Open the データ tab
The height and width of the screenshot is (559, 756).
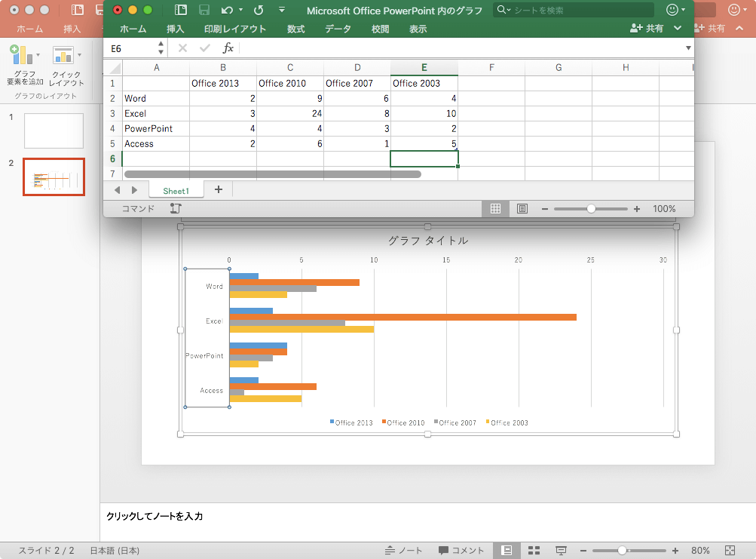(x=338, y=29)
